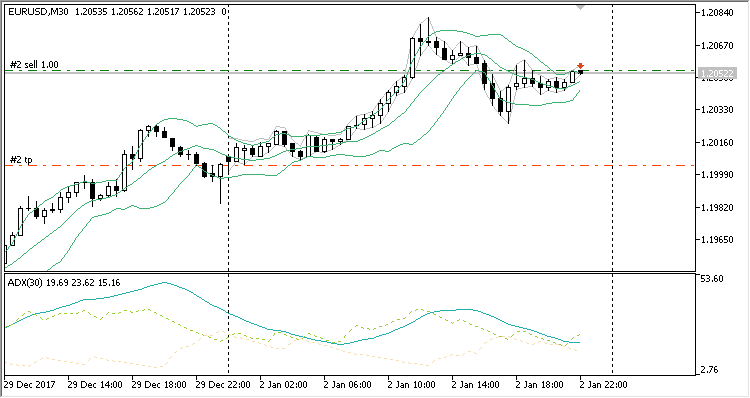This screenshot has height=398, width=750.
Task: Click the '29 Dec 2017' time label
Action: point(30,385)
